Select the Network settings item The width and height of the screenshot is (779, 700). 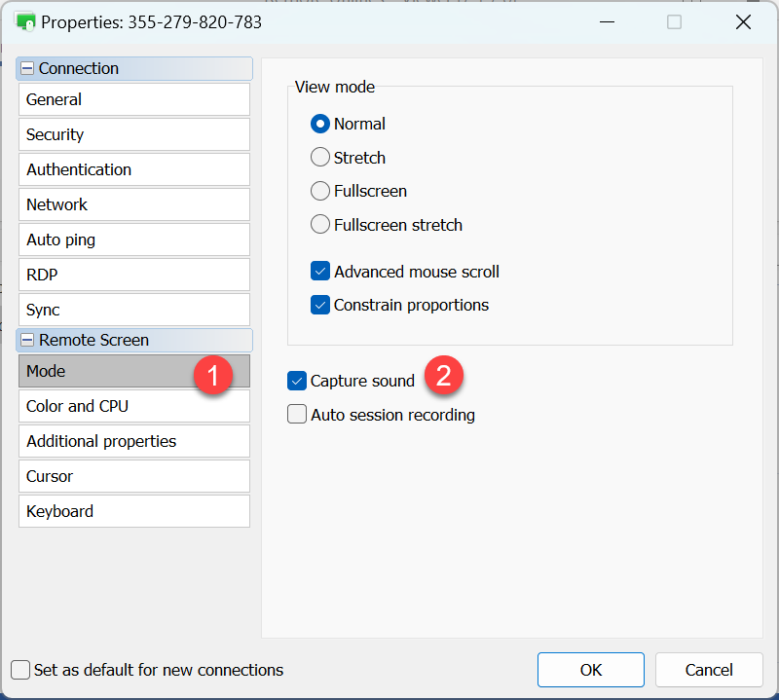(x=133, y=204)
